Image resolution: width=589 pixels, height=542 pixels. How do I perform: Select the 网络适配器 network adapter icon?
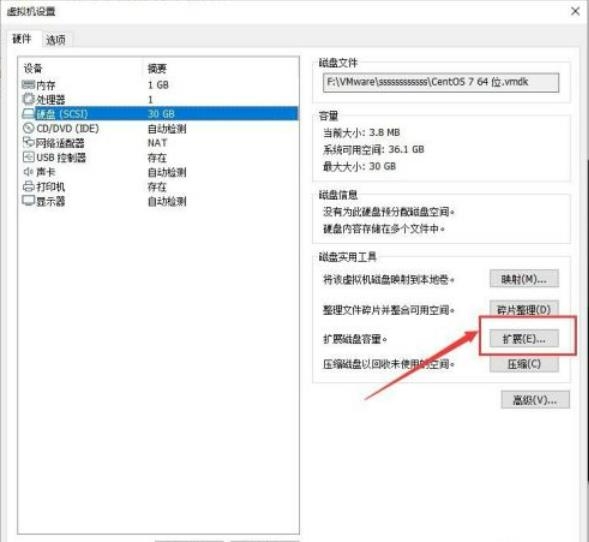[29, 142]
